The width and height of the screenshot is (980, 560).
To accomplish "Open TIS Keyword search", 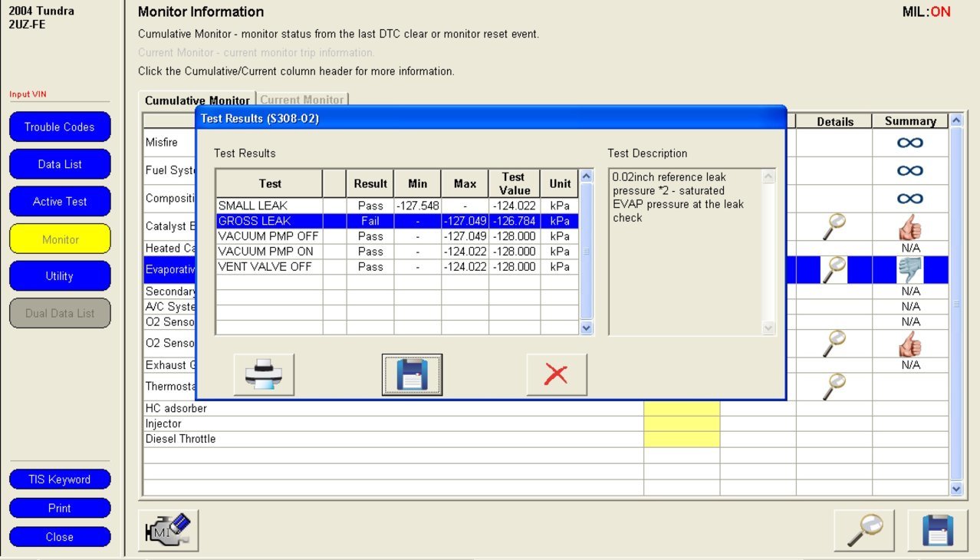I will pyautogui.click(x=60, y=479).
